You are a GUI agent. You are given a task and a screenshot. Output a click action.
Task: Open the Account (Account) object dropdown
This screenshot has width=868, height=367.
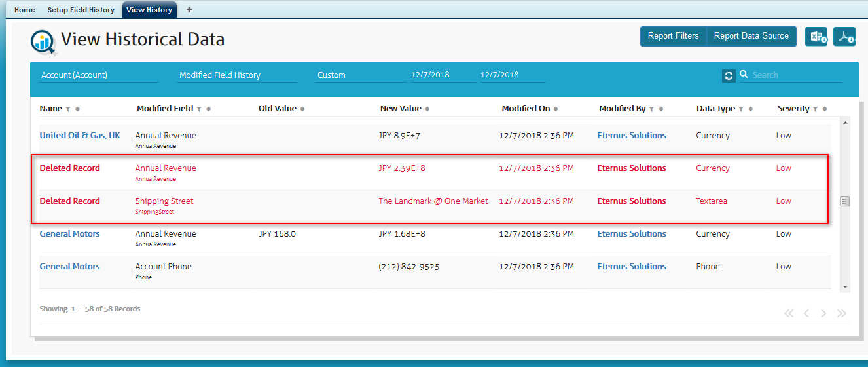tap(99, 75)
